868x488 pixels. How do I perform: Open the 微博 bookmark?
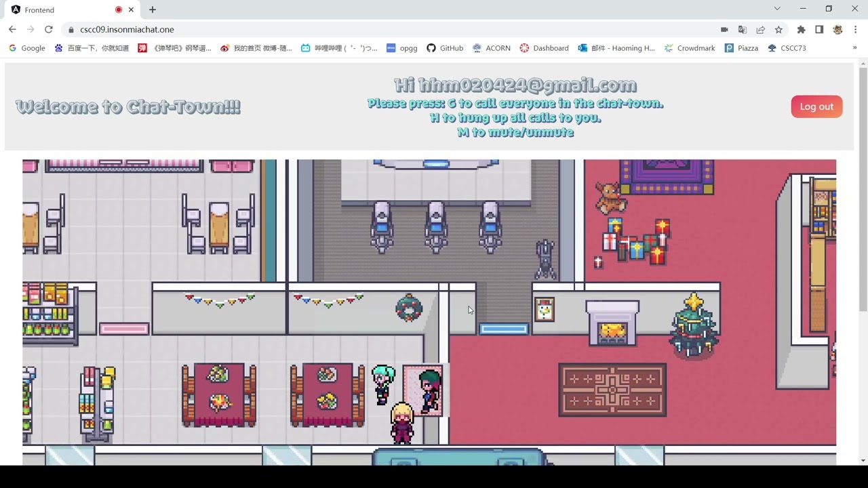(256, 48)
